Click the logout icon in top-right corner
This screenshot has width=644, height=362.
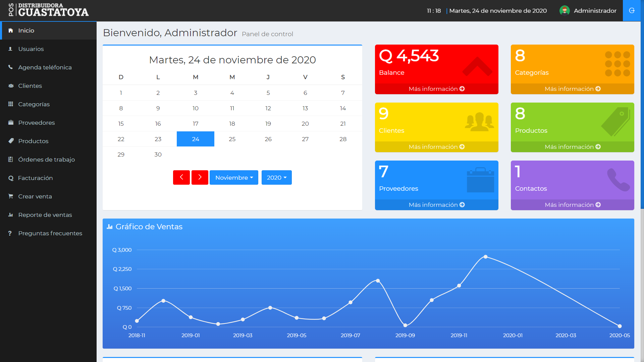tap(632, 11)
